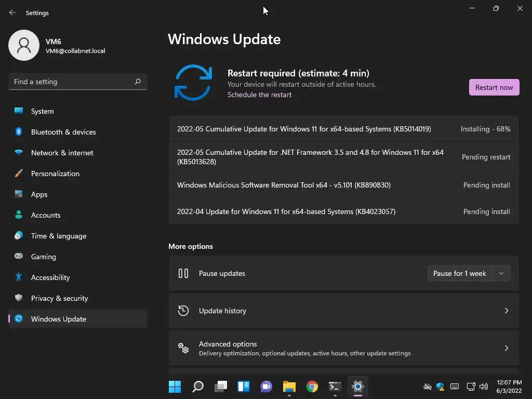Click the KB4023057 update row text

click(x=286, y=211)
